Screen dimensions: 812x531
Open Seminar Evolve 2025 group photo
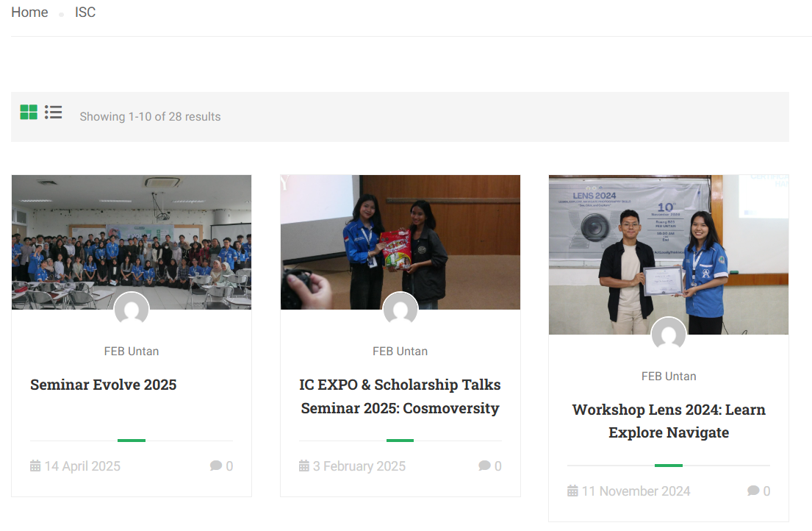(132, 242)
